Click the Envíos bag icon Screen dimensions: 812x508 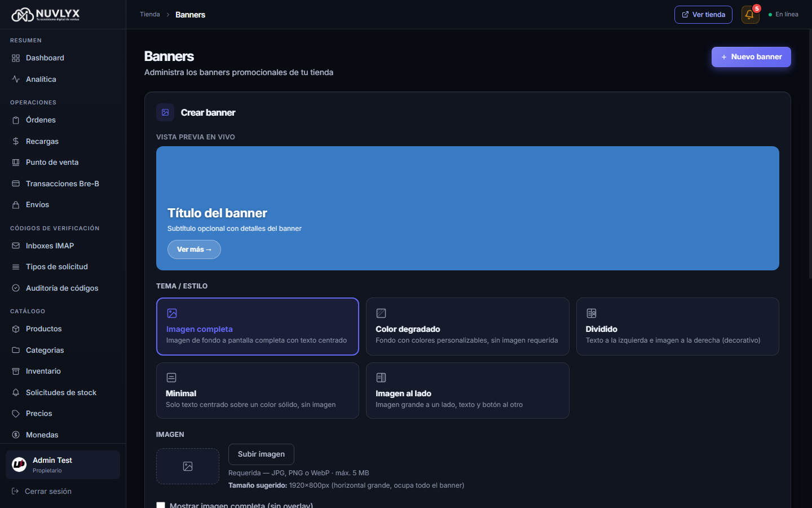click(16, 205)
